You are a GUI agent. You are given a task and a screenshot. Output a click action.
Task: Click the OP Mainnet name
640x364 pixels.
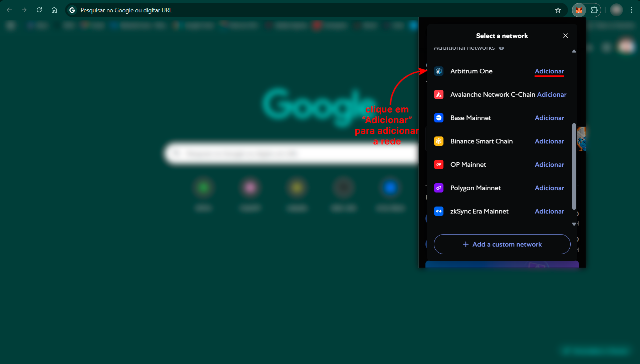click(x=468, y=164)
